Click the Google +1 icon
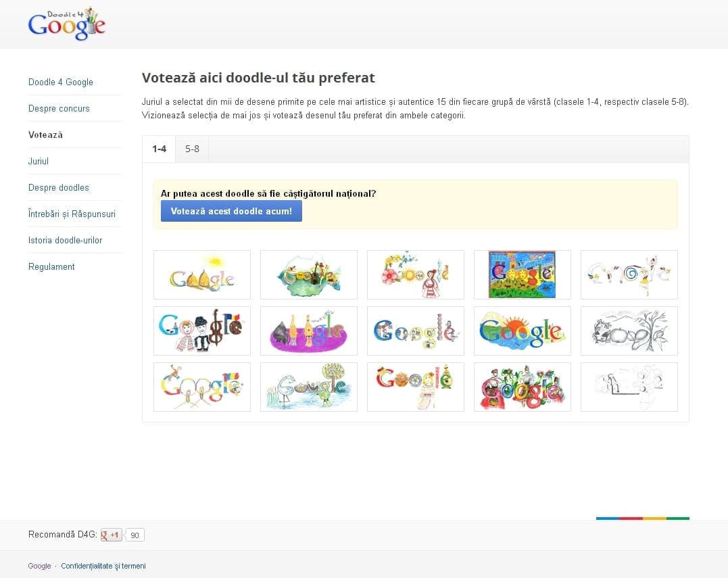The image size is (728, 578). pos(110,535)
